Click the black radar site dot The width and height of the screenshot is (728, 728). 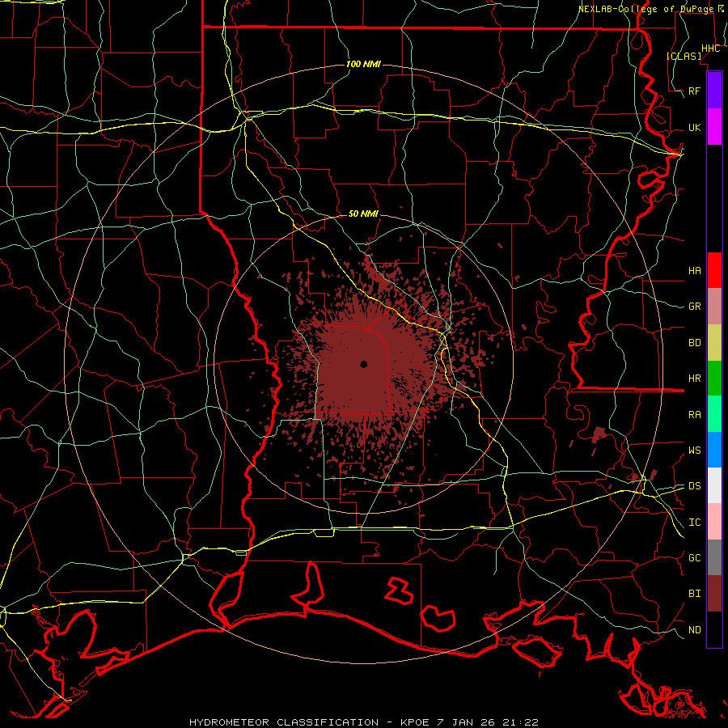(x=363, y=364)
